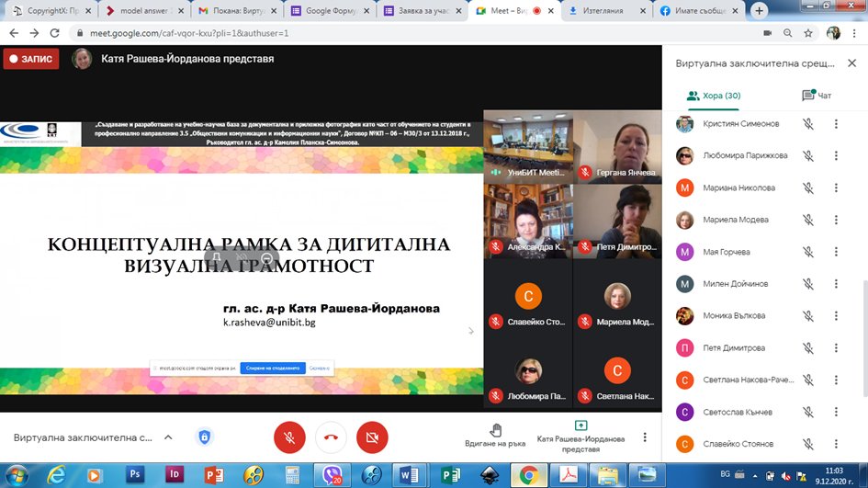
Task: Click muted mic icon next to Мариана Николова
Action: point(808,188)
